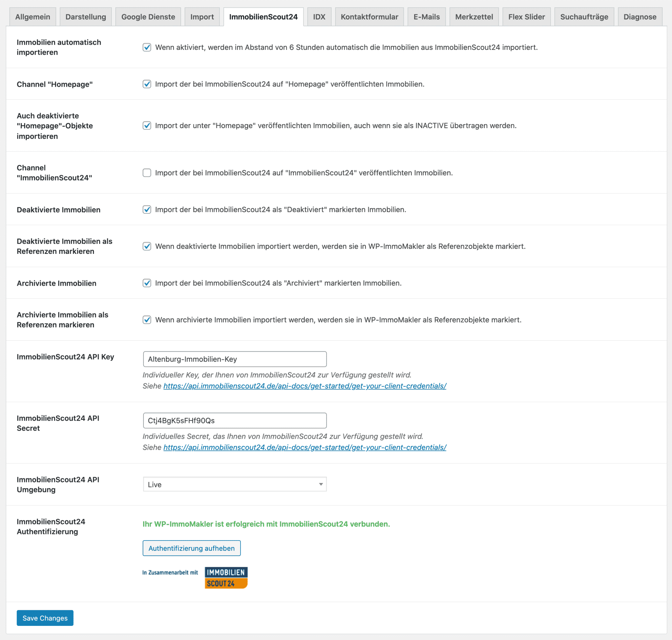Click 'Individuelles Secret' help description
The width and height of the screenshot is (672, 640).
click(283, 436)
